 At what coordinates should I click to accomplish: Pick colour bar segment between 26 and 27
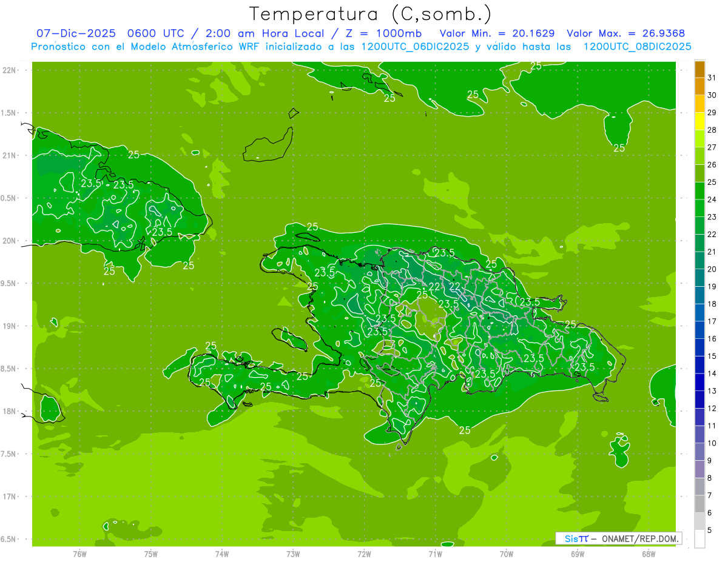[699, 156]
